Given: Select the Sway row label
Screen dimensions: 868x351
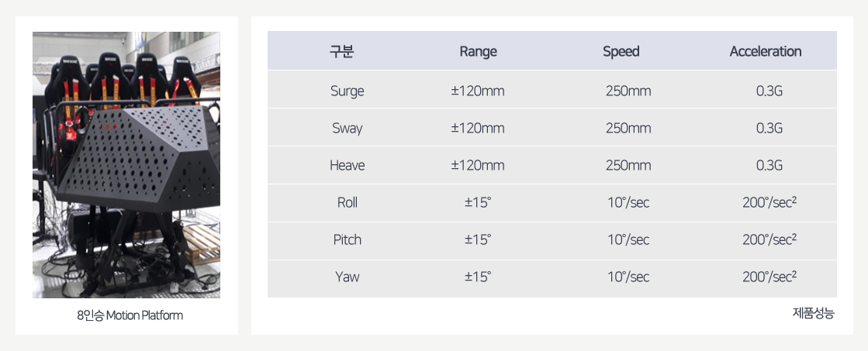Looking at the screenshot, I should [x=347, y=128].
